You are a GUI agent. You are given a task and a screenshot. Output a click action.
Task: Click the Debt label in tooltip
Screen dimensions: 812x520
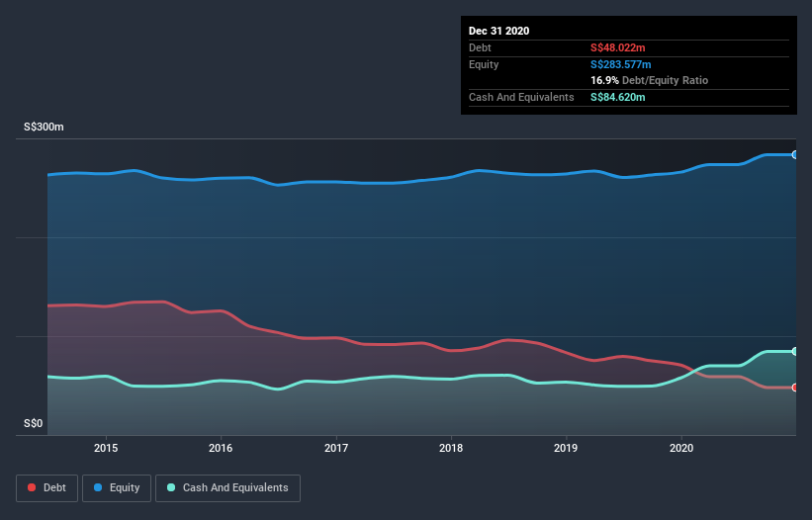point(480,47)
